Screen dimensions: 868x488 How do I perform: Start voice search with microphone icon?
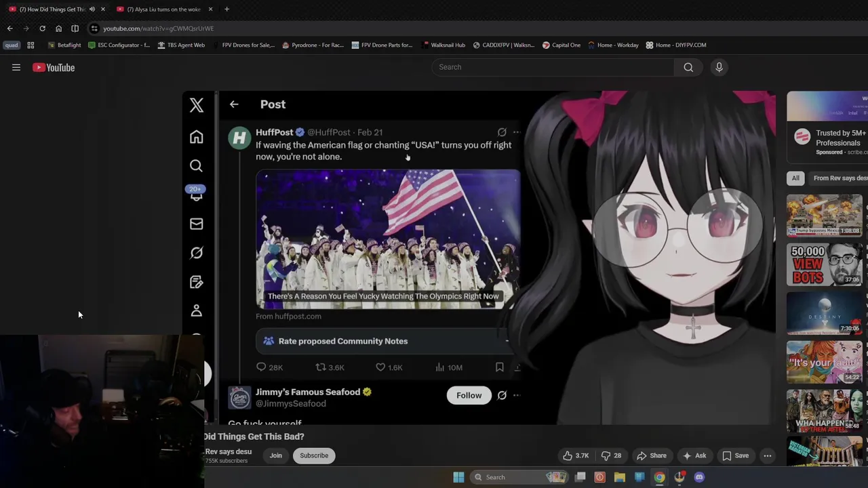[x=719, y=67]
